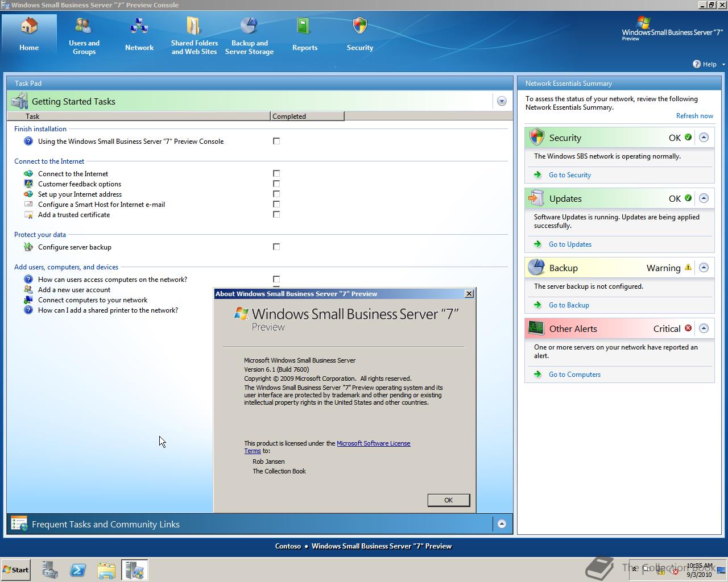Click the Set up your Internet address icon
Viewport: 728px width, 582px height.
point(28,194)
